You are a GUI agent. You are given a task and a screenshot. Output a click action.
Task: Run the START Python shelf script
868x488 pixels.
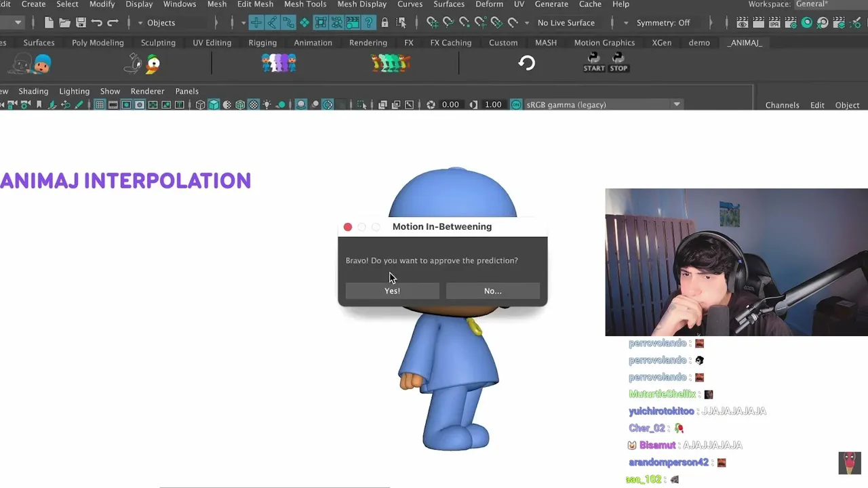pos(594,62)
